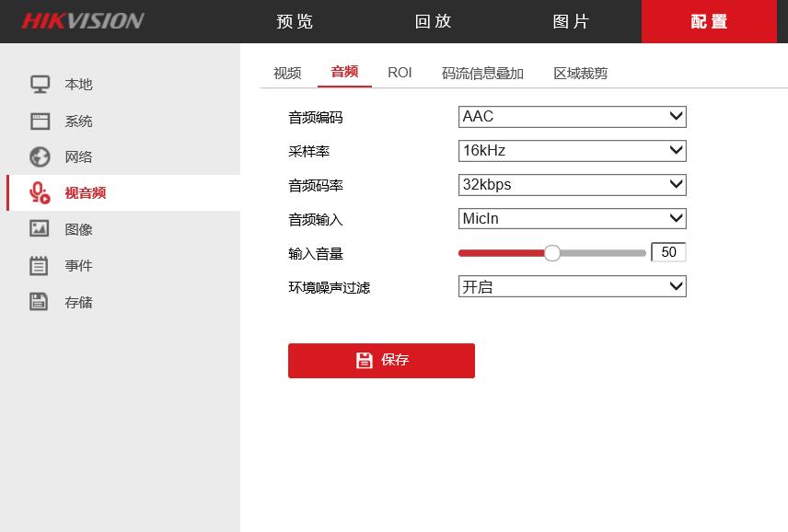
Task: Click the window icon beside 系统
Action: pyautogui.click(x=40, y=121)
